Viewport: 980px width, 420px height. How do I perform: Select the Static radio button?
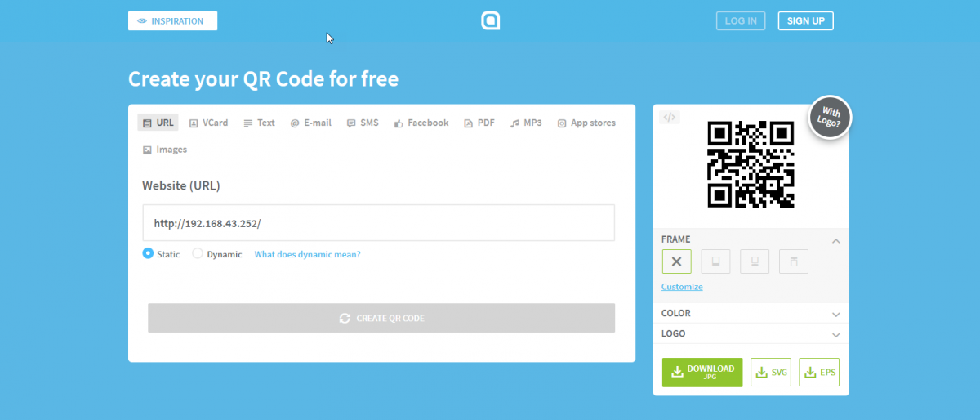click(148, 253)
